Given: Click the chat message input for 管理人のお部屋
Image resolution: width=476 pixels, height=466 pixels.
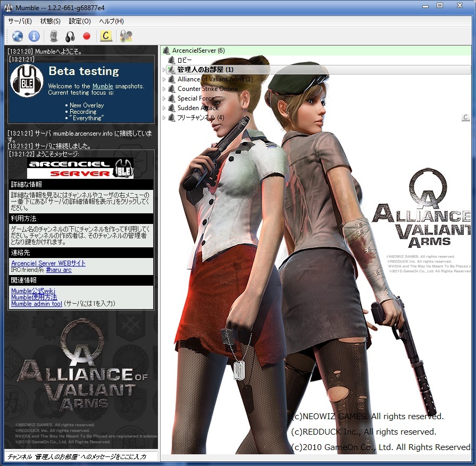Looking at the screenshot, I should click(81, 456).
